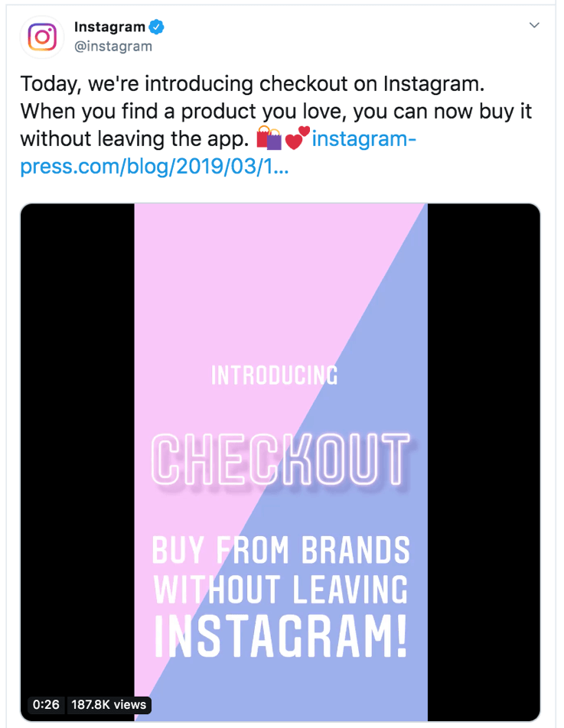Image resolution: width=564 pixels, height=728 pixels.
Task: Click the Instagram logo profile avatar
Action: click(x=43, y=37)
